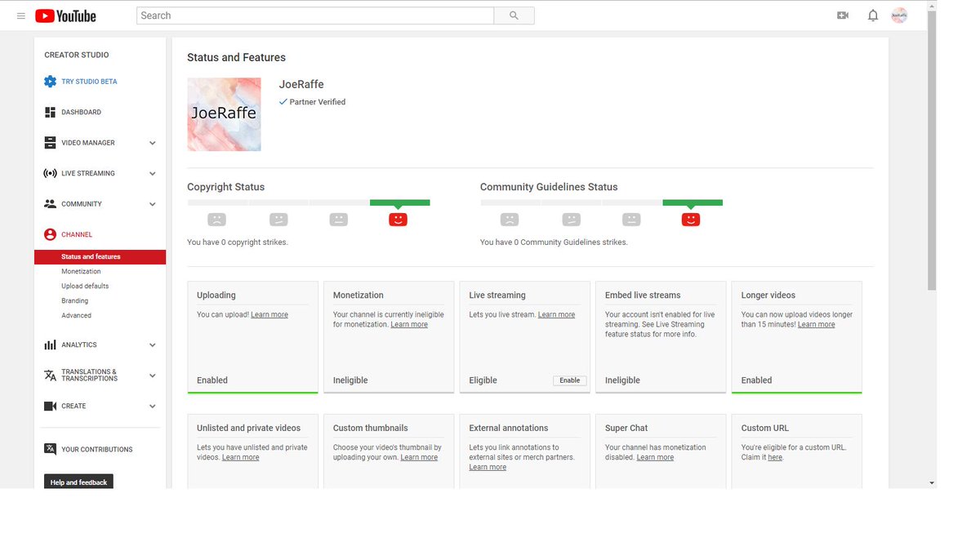The width and height of the screenshot is (980, 551).
Task: Open the Dashboard menu item
Action: [82, 112]
